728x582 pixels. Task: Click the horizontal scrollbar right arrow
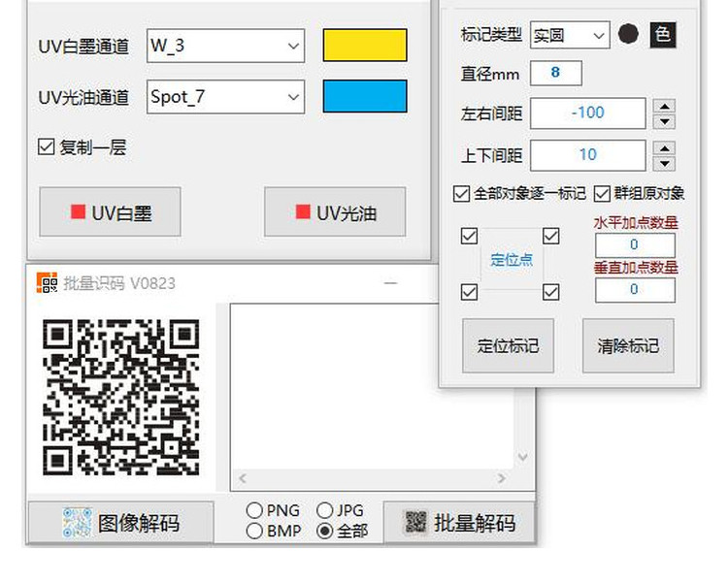pos(502,478)
